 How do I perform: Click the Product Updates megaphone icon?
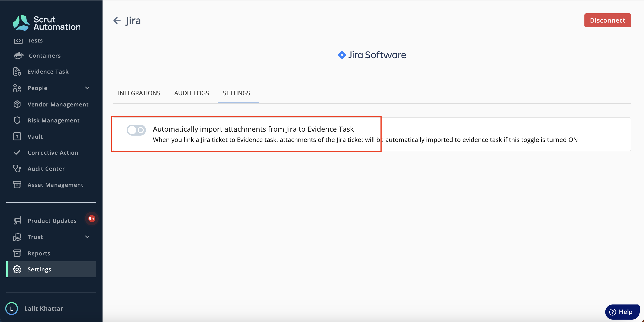pyautogui.click(x=17, y=221)
